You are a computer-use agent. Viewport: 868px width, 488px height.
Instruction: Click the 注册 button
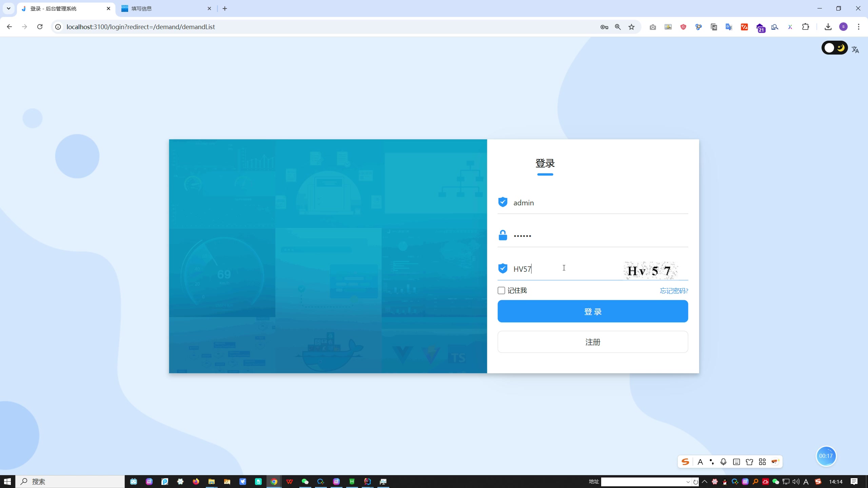(593, 342)
